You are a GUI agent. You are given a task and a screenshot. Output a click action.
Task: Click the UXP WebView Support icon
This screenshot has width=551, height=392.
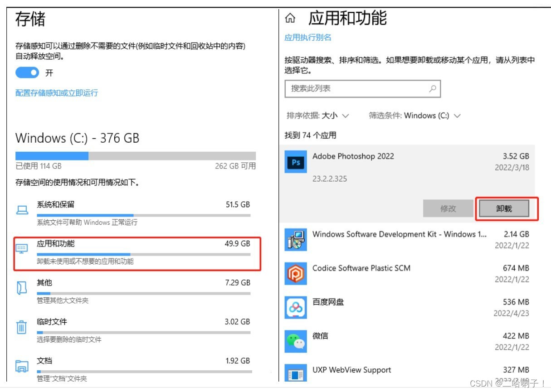click(295, 374)
